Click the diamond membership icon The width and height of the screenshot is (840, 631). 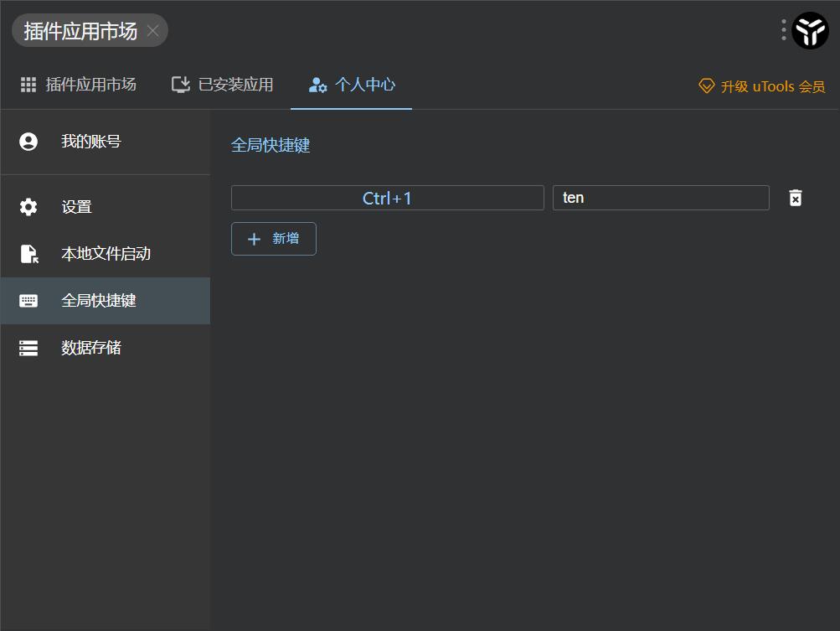tap(707, 85)
